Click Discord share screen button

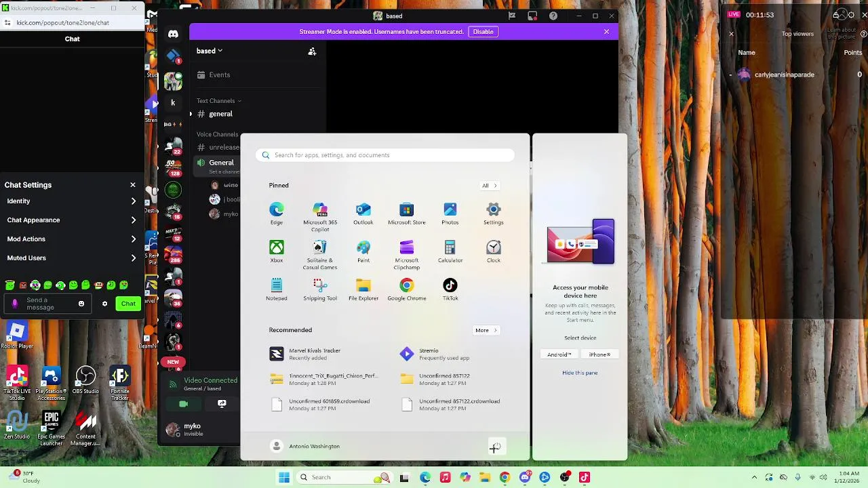click(x=222, y=404)
